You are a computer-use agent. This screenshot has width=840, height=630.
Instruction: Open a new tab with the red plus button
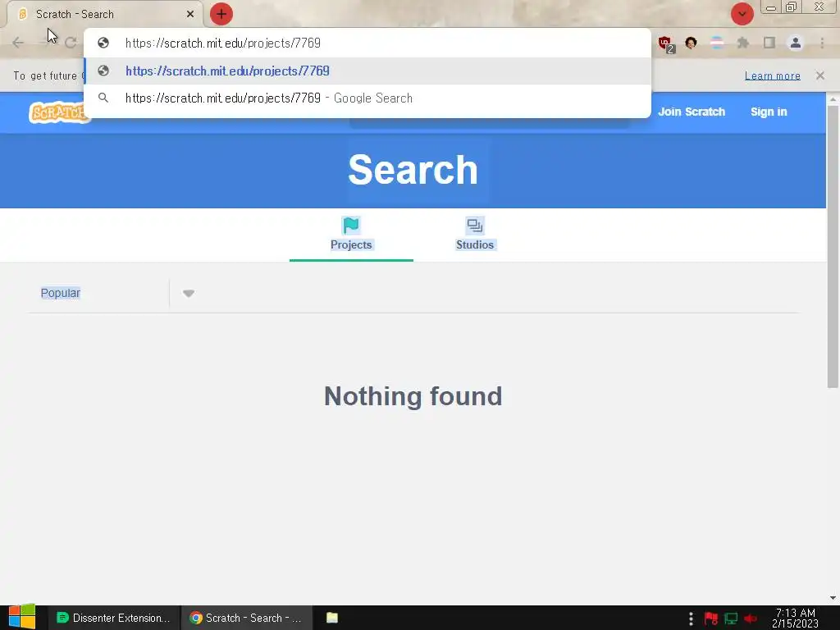[221, 14]
